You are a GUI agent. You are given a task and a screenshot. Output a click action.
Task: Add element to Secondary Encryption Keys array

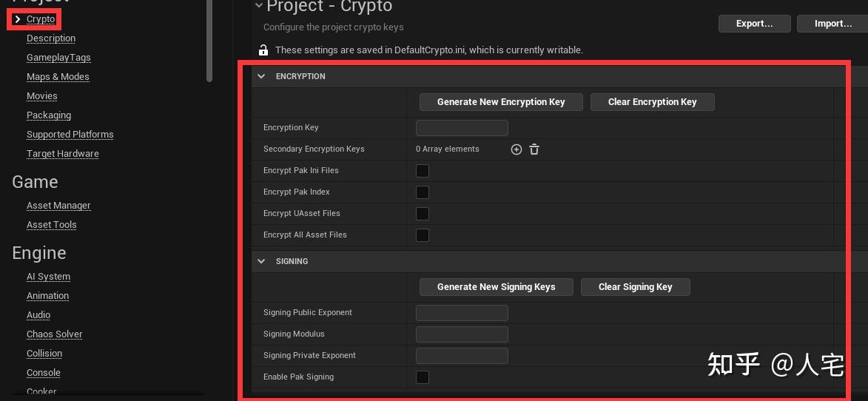(x=517, y=149)
